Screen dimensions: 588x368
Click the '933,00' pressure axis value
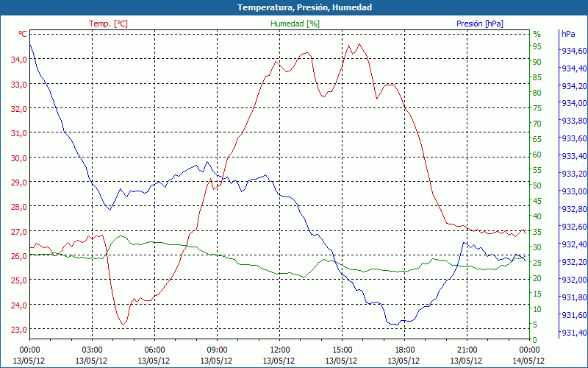tap(574, 191)
